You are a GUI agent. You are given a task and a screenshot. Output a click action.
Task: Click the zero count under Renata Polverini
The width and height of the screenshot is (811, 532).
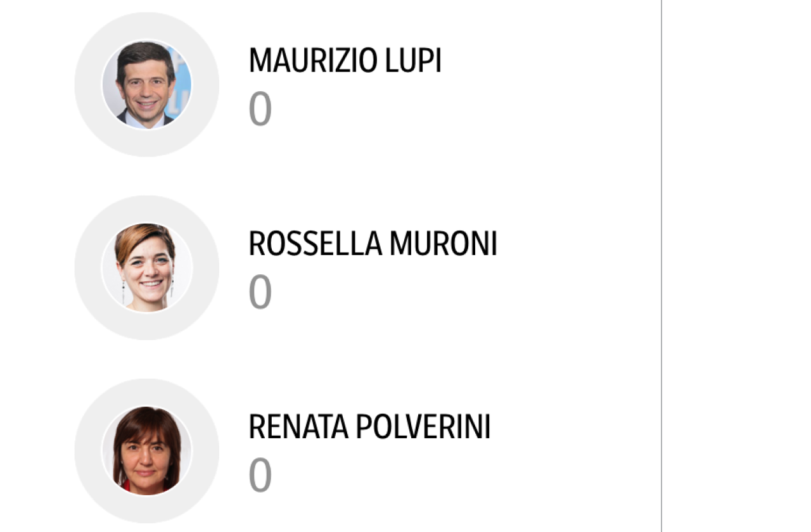(260, 475)
